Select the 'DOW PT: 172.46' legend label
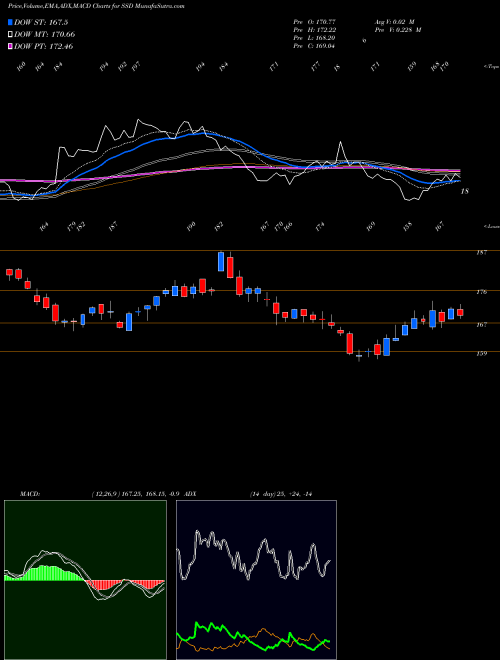Viewport: 500px width, 660px height. [x=43, y=46]
